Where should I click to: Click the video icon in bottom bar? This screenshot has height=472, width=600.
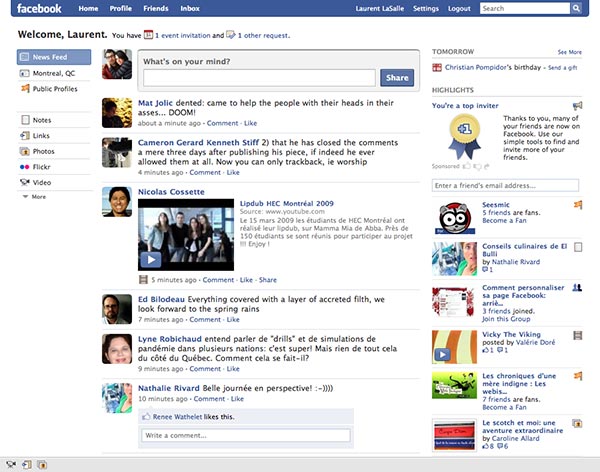click(x=11, y=464)
